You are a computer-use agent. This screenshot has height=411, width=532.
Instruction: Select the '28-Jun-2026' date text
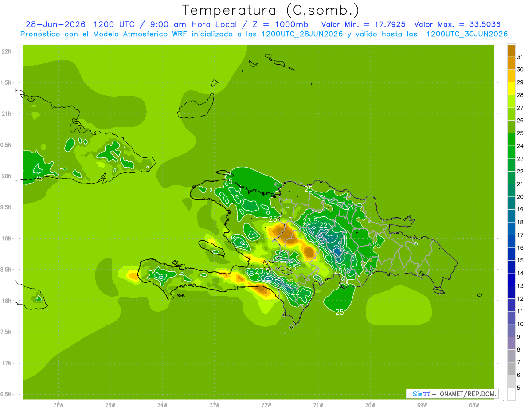tap(55, 24)
